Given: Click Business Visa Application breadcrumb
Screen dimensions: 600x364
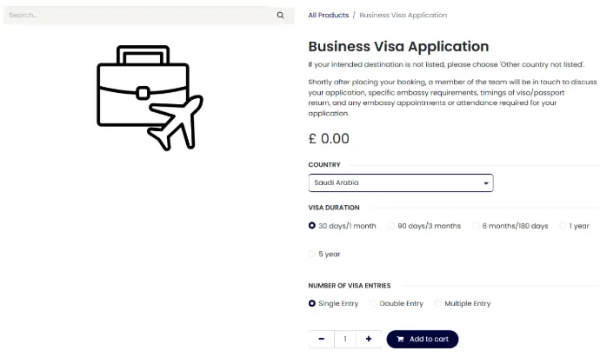Looking at the screenshot, I should pyautogui.click(x=403, y=15).
